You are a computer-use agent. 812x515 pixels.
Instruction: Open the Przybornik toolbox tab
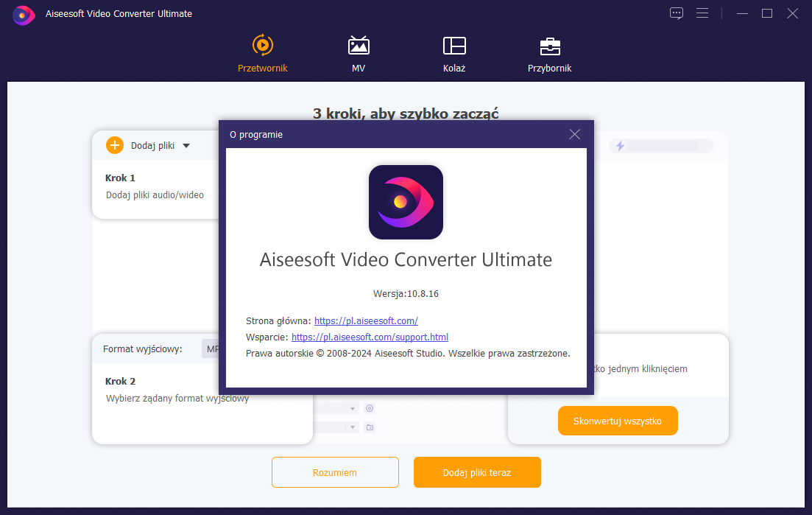pos(549,53)
